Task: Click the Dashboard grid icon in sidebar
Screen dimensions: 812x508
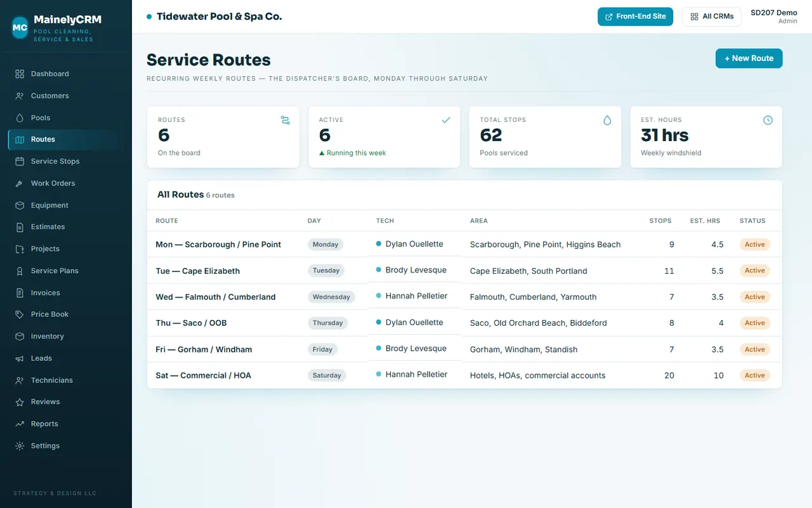Action: click(x=20, y=74)
